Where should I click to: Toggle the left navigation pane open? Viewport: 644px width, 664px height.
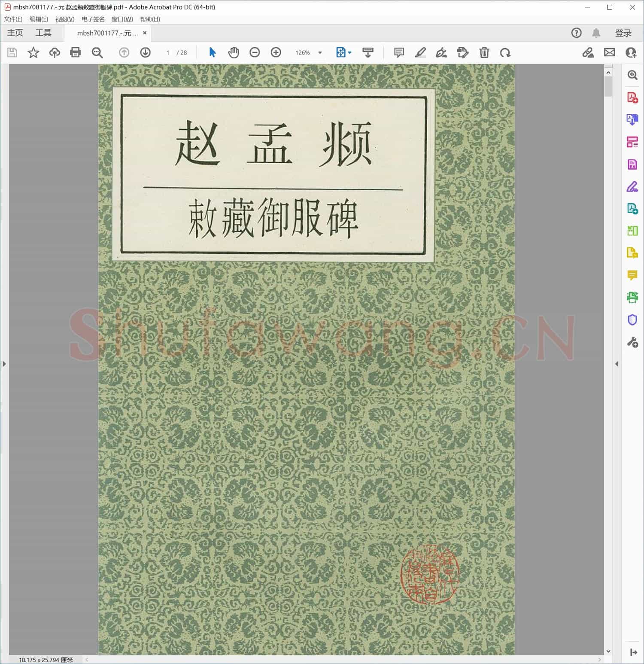click(x=4, y=363)
